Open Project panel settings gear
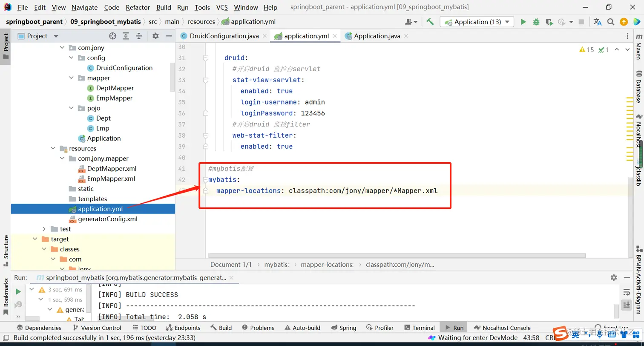This screenshot has width=644, height=346. tap(155, 36)
